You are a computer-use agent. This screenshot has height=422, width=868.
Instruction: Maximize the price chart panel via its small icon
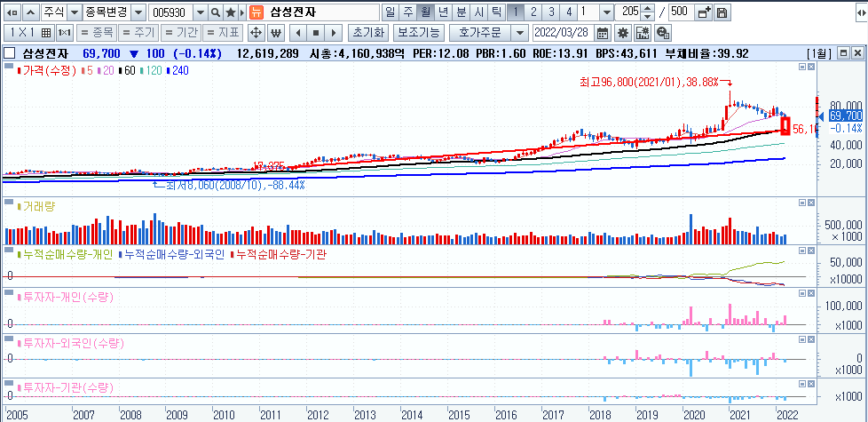click(x=802, y=67)
